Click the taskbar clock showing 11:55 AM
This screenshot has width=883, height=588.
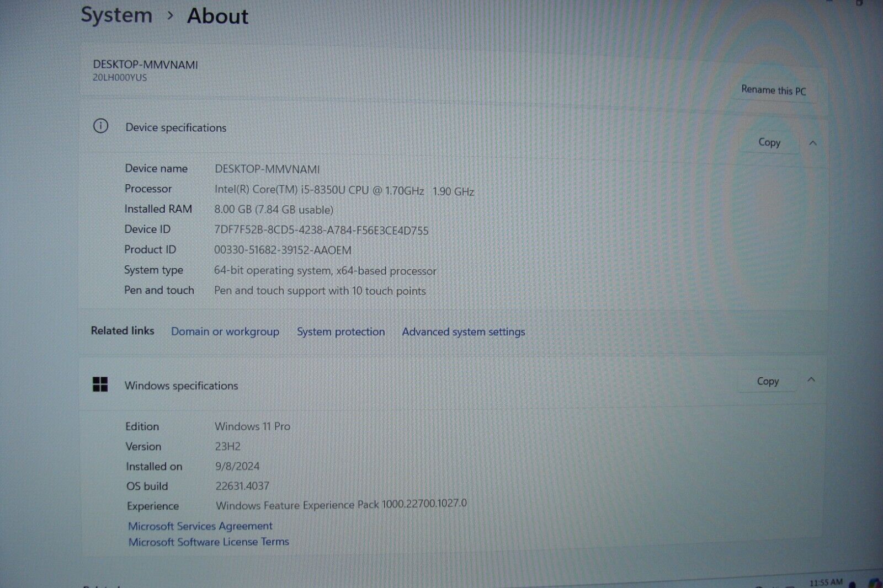[826, 582]
